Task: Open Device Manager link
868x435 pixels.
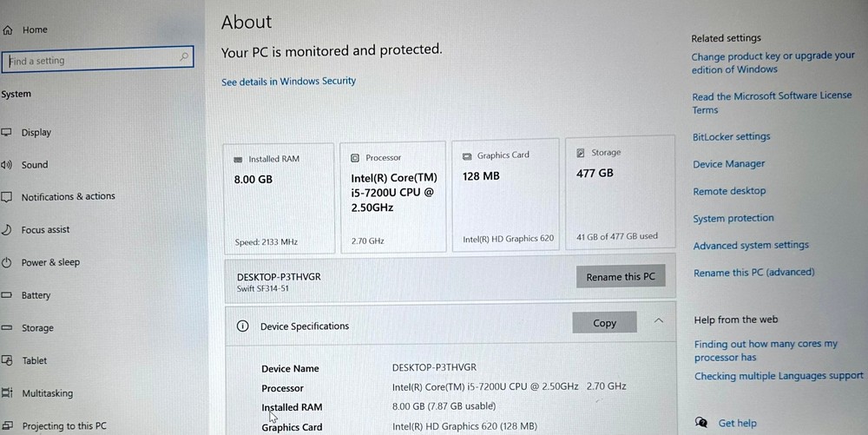Action: pyautogui.click(x=728, y=164)
